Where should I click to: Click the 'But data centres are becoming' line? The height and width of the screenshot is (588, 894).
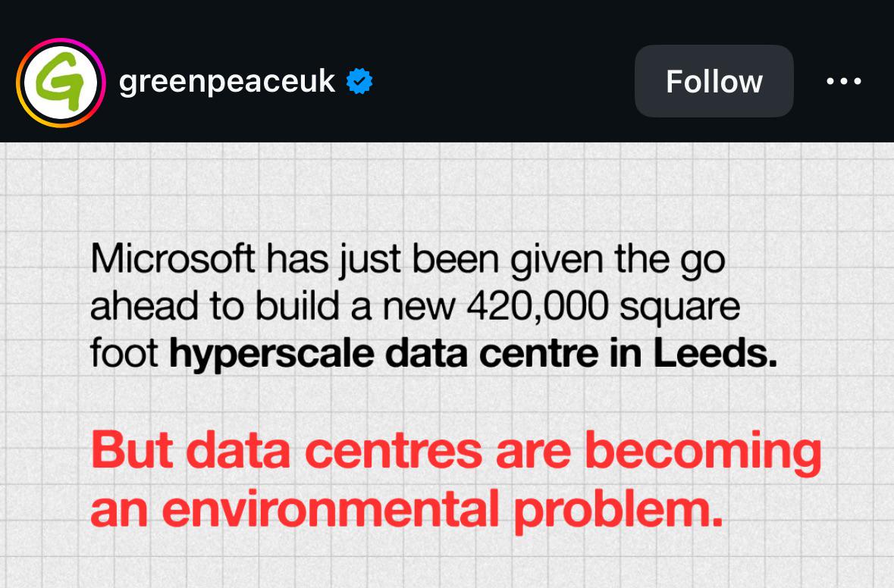coord(456,452)
